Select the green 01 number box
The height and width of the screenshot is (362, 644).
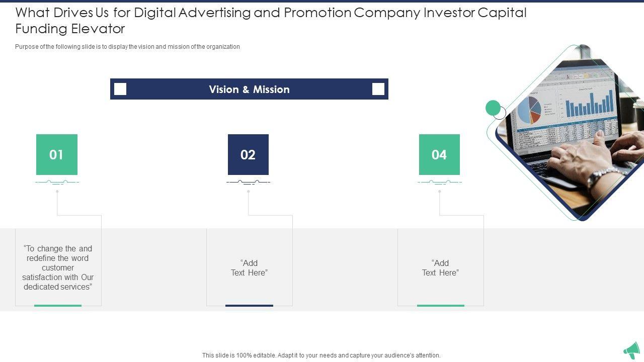57,154
